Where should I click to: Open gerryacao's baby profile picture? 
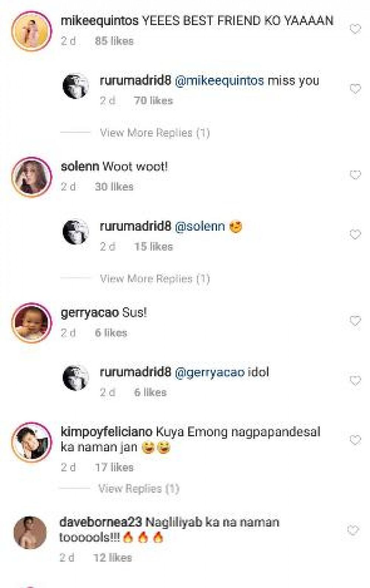click(31, 323)
